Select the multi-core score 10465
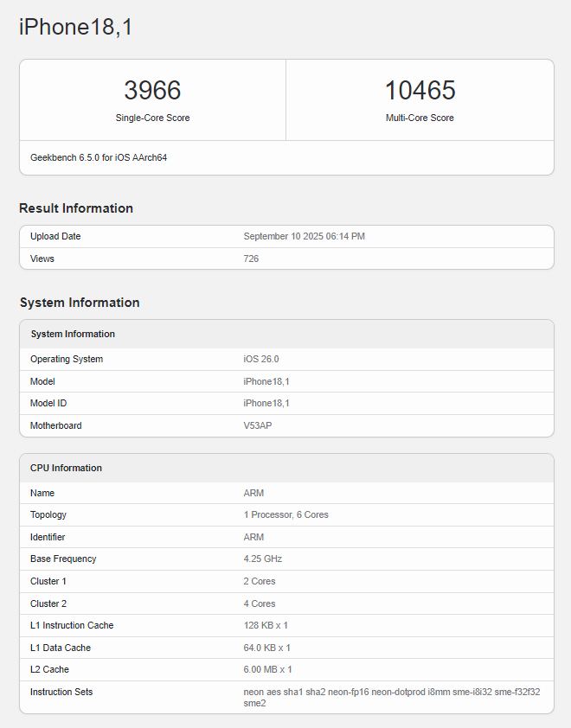Screen dimensions: 571x728 (x=420, y=90)
